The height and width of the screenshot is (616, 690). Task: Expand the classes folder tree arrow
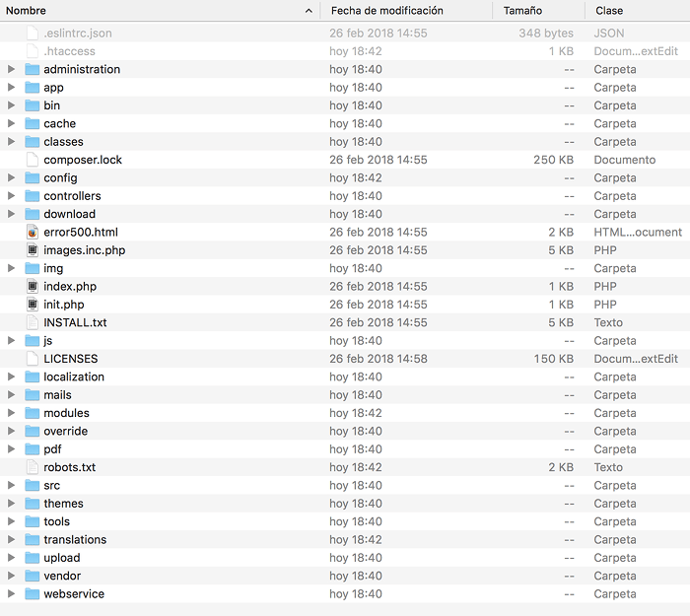[x=11, y=142]
